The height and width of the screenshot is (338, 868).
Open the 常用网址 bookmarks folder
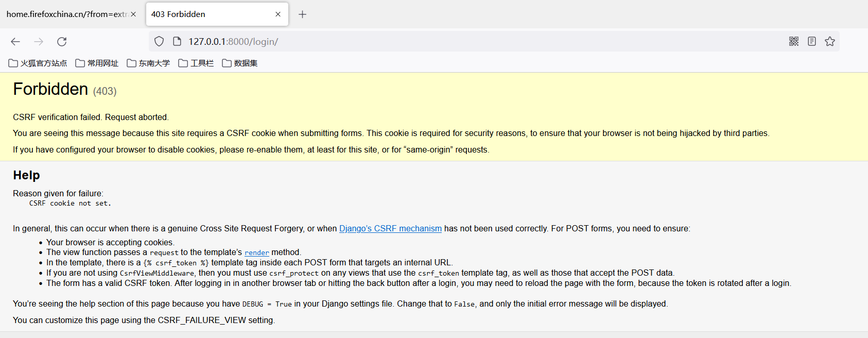97,63
